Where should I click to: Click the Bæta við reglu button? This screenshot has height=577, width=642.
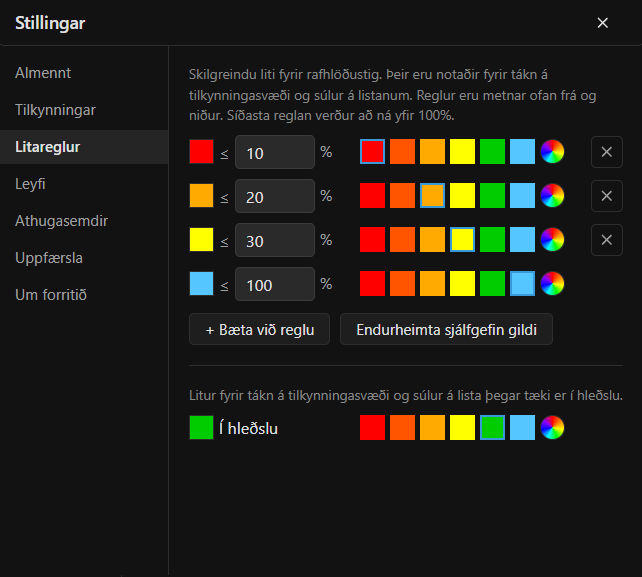pyautogui.click(x=260, y=329)
